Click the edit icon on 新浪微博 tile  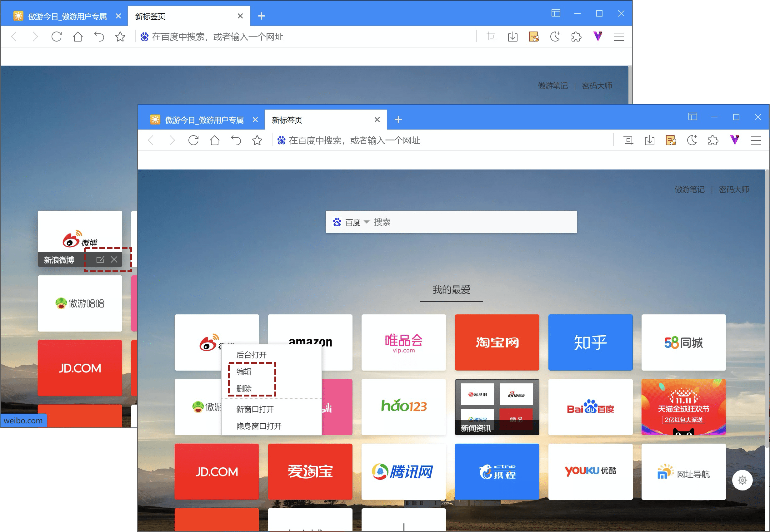(x=100, y=259)
